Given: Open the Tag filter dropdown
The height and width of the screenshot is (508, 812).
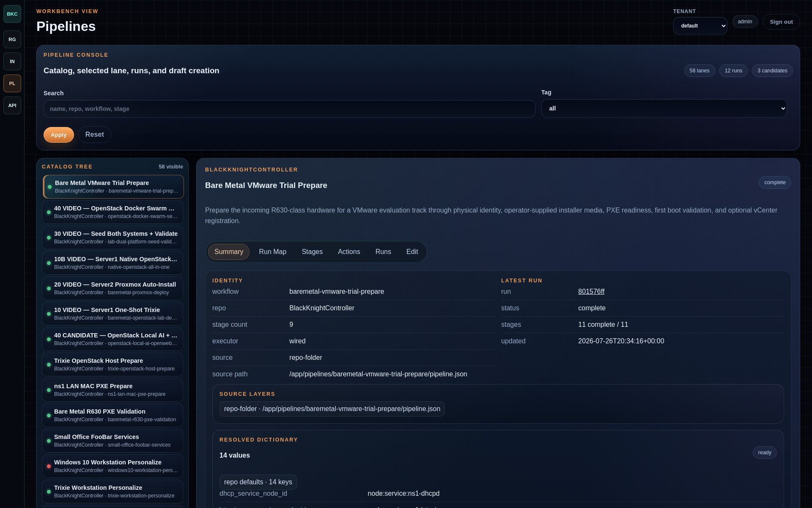Looking at the screenshot, I should [664, 108].
